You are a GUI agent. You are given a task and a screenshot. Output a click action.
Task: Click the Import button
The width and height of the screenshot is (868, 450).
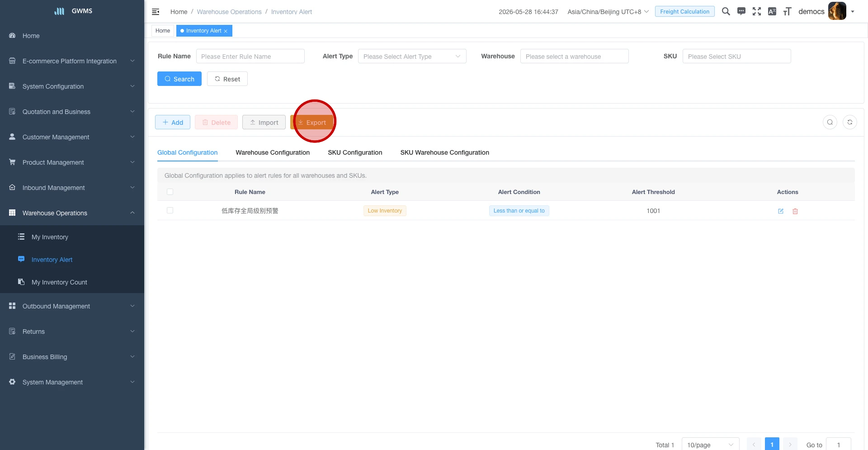tap(264, 122)
